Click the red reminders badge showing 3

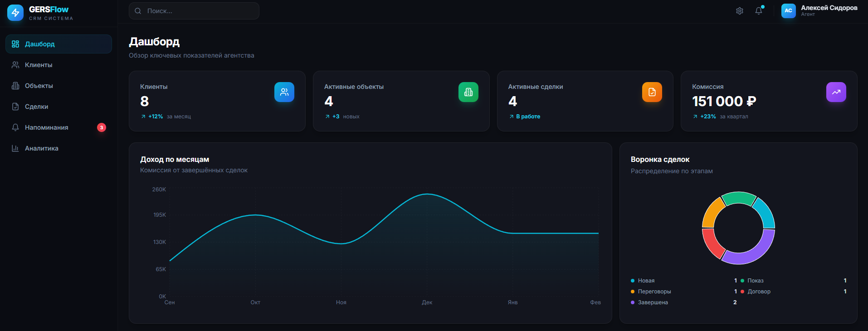pyautogui.click(x=102, y=127)
